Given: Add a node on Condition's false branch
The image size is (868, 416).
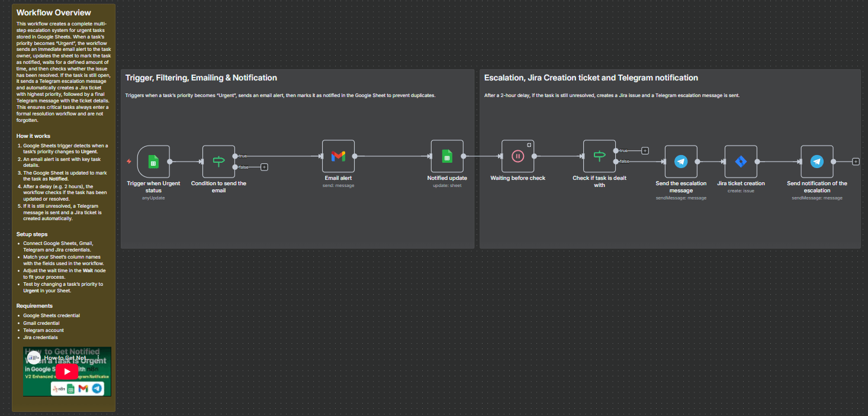Looking at the screenshot, I should (x=264, y=167).
